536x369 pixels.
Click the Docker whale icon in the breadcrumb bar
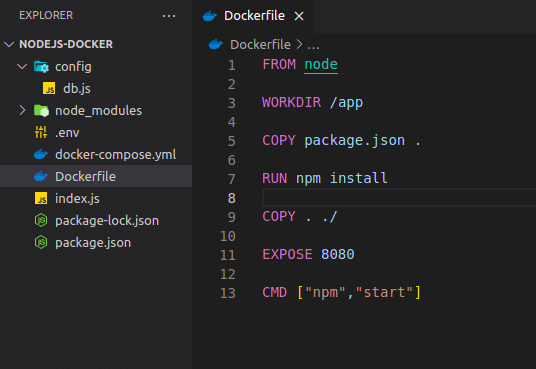pos(216,44)
